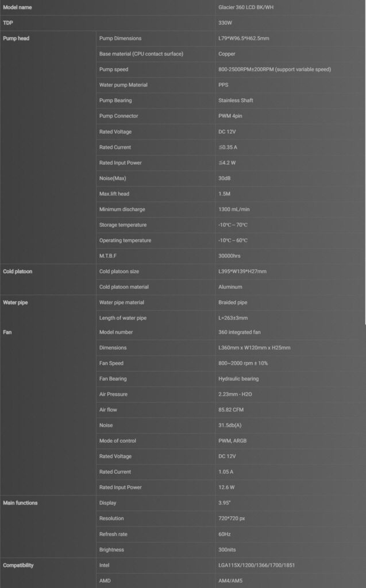Click the Pump head section heading

pos(16,38)
